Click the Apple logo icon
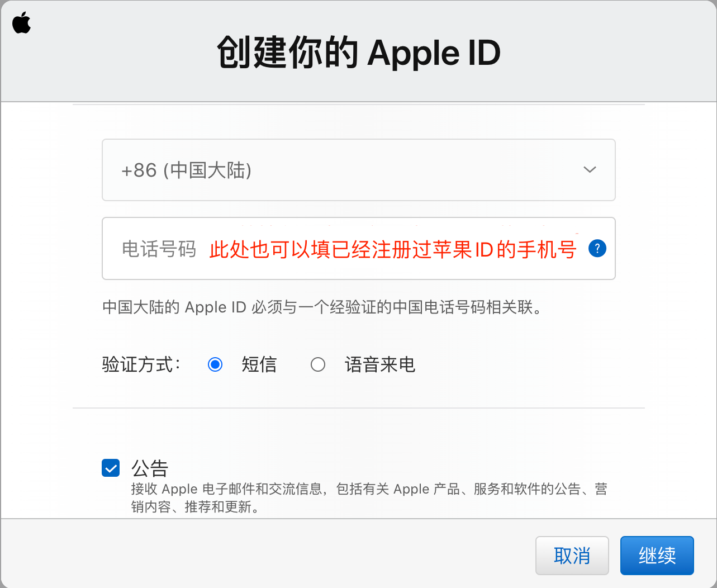Image resolution: width=717 pixels, height=588 pixels. 22,23
